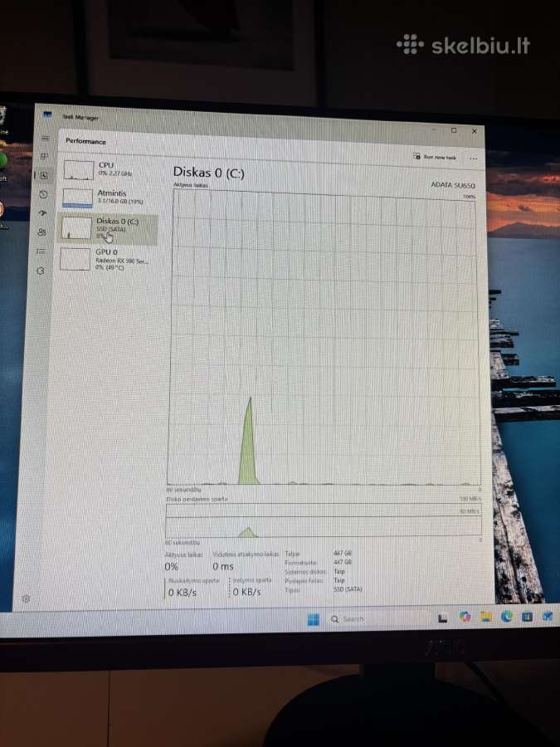The height and width of the screenshot is (747, 560).
Task: Open the Startup apps page icon
Action: click(x=43, y=213)
